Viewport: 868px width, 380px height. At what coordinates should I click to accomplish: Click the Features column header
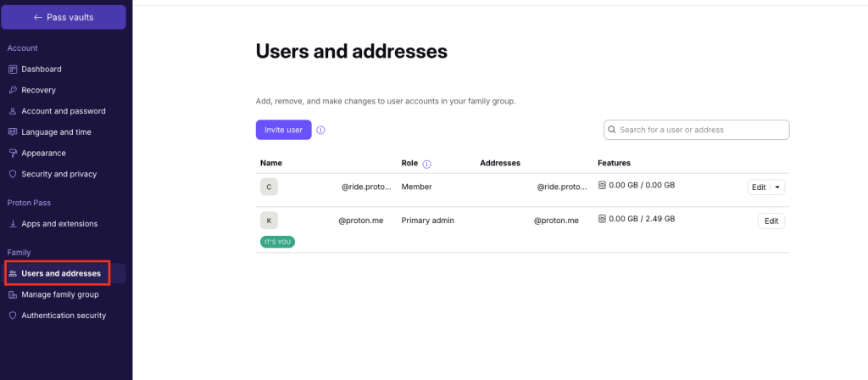(615, 164)
